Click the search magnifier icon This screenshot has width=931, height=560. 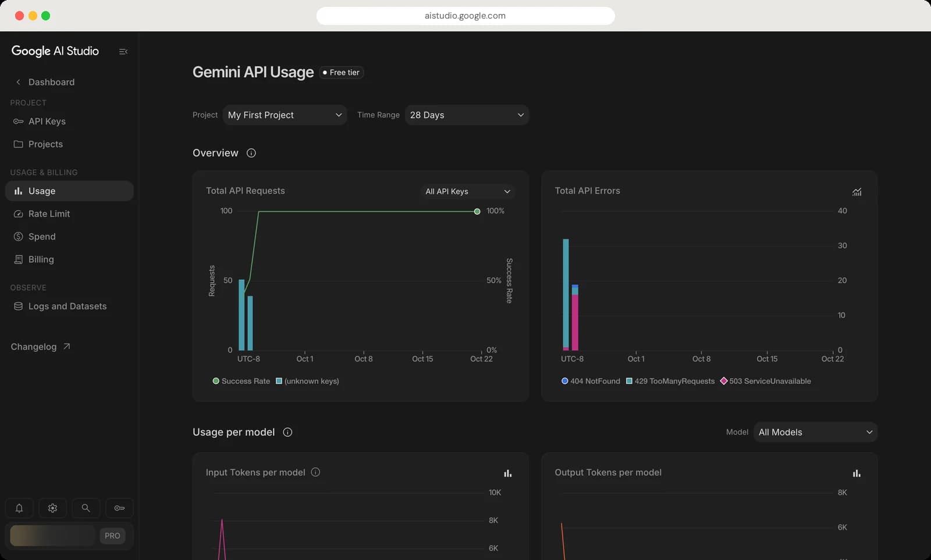click(x=86, y=508)
